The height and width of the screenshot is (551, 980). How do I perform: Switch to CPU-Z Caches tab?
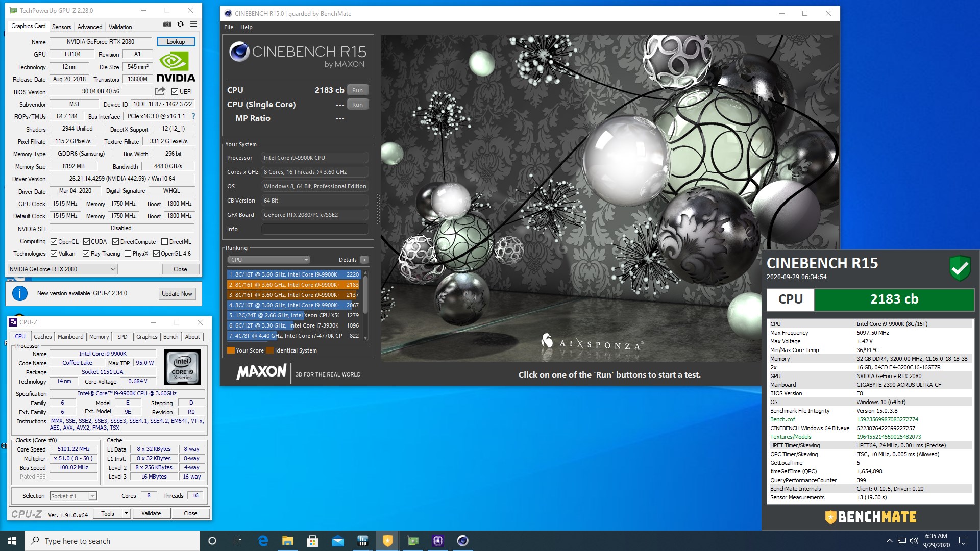43,337
